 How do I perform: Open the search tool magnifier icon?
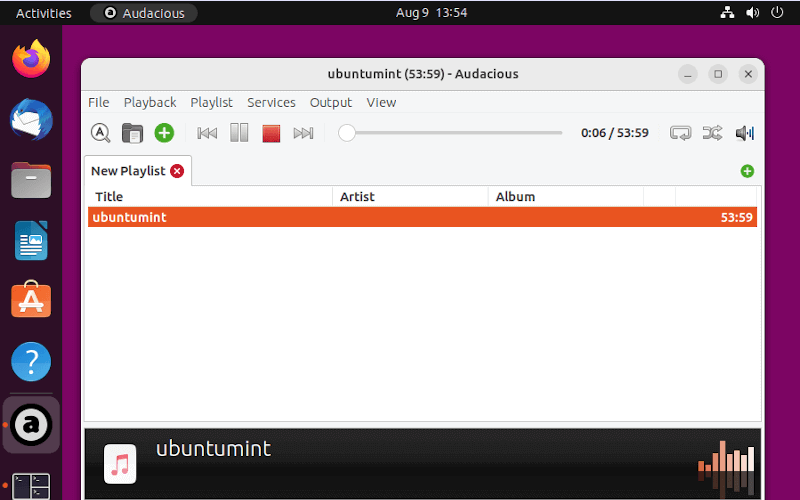coord(101,133)
